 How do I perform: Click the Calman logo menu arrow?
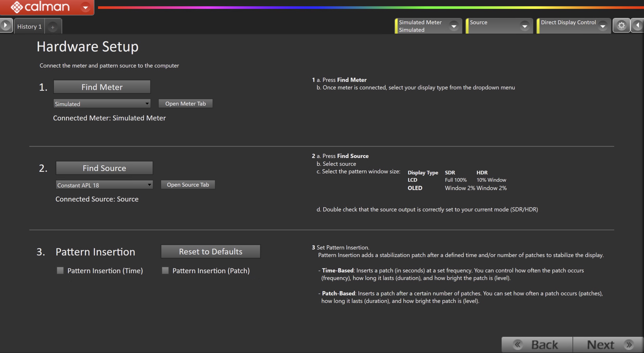(85, 7)
